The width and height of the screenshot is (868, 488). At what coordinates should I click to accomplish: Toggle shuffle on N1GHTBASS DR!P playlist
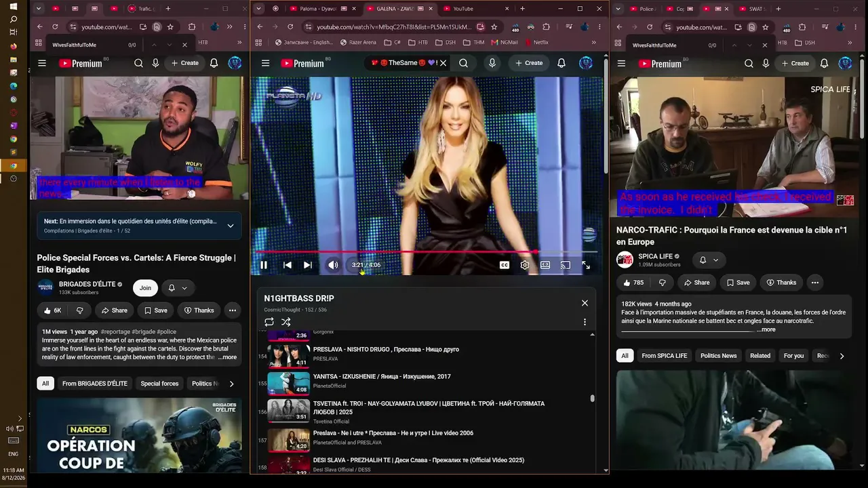click(286, 322)
